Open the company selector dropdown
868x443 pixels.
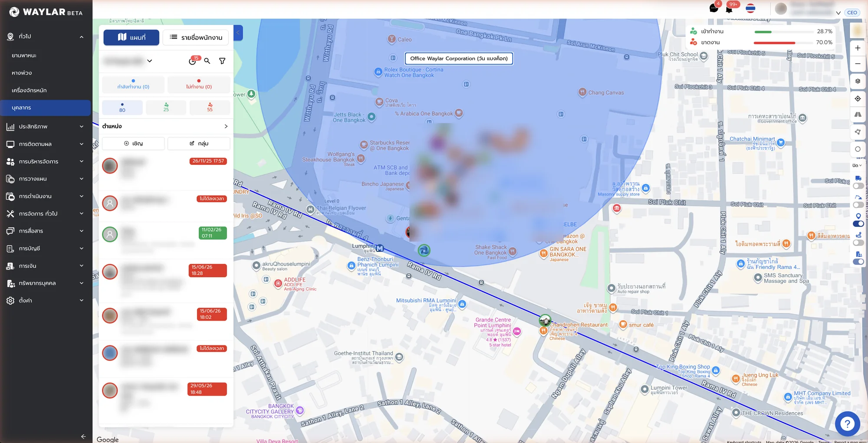pyautogui.click(x=128, y=61)
